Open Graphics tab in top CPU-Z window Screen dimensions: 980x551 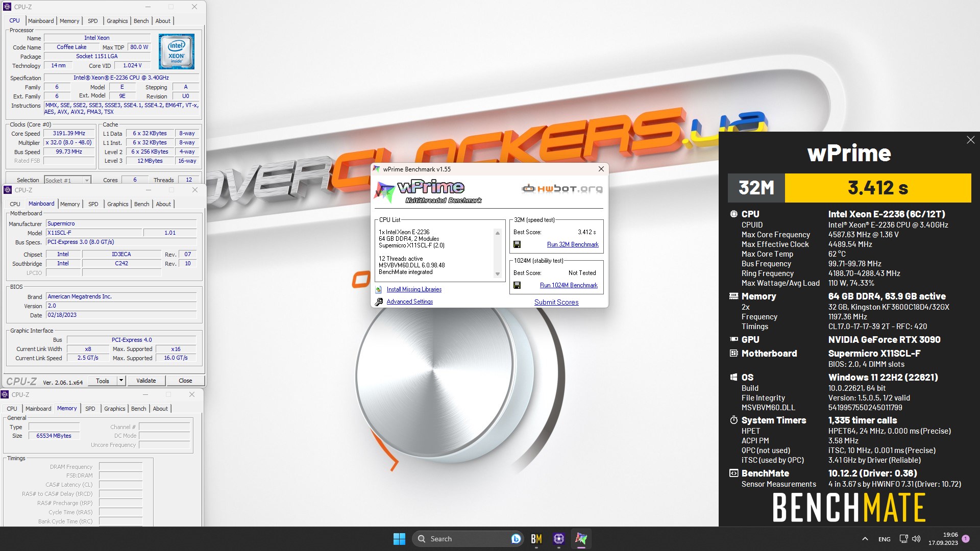coord(117,21)
